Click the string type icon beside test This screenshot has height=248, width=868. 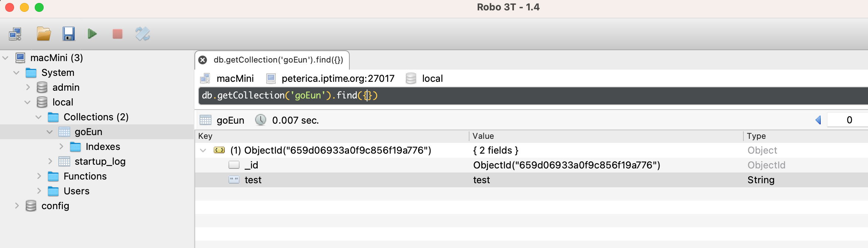click(x=234, y=180)
